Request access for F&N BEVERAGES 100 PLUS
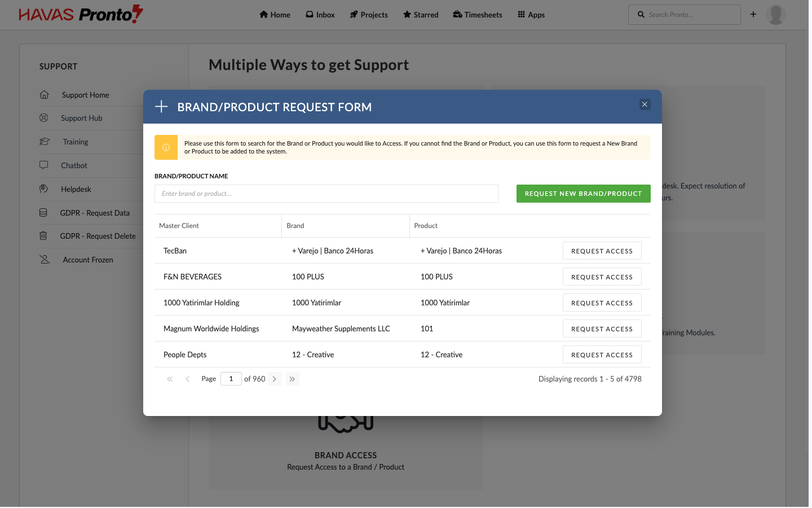This screenshot has width=812, height=508. 602,277
